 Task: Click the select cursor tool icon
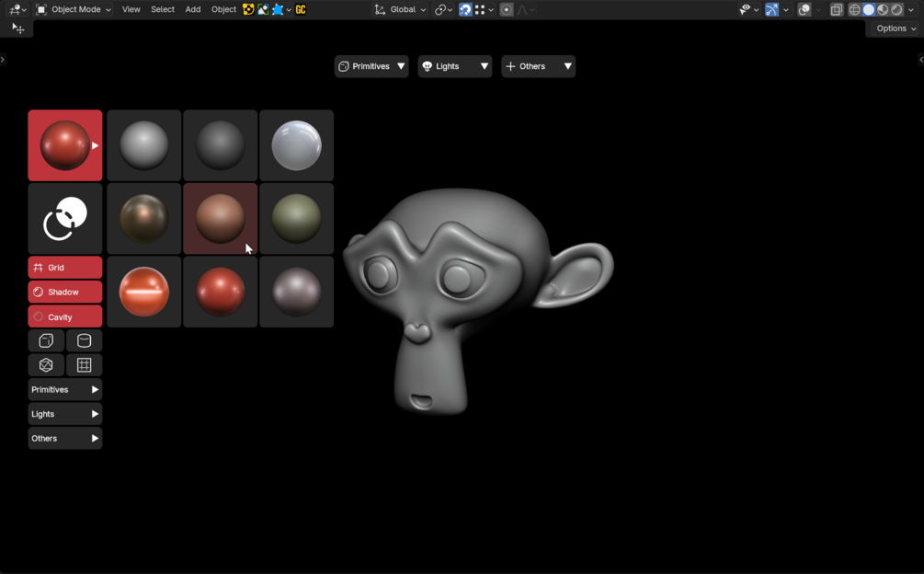click(18, 29)
